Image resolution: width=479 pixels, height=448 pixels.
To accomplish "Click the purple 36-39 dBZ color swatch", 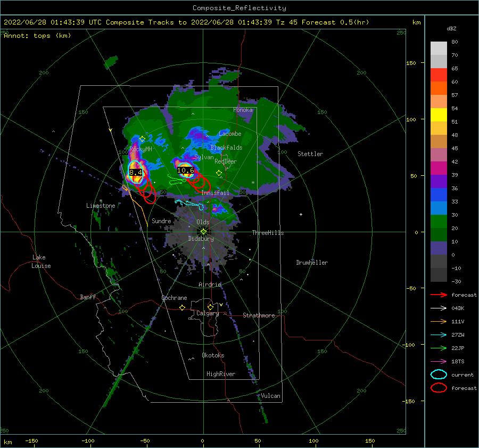I will 439,182.
